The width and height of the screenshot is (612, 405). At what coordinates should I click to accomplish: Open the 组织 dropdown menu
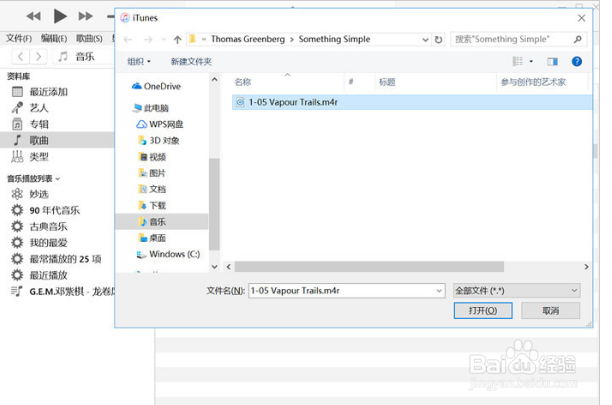[139, 62]
